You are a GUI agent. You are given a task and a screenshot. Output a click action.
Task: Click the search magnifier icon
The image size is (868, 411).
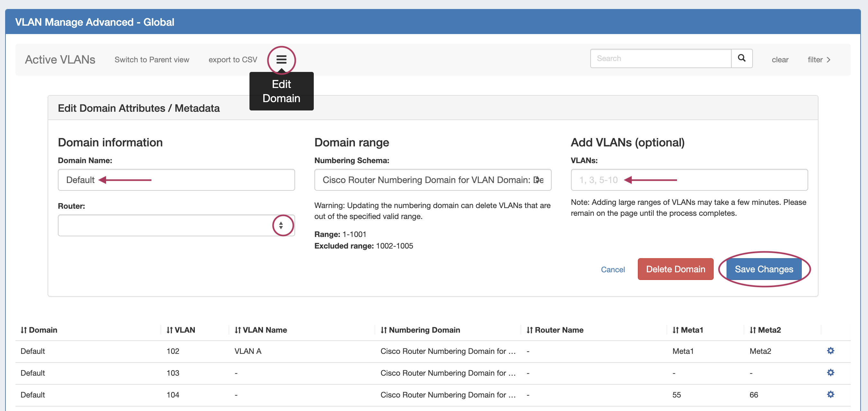click(741, 58)
